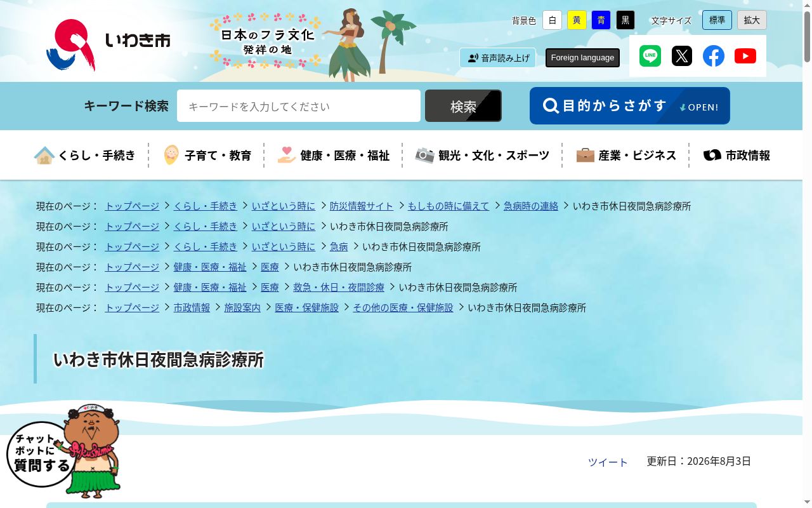Open the 子育て・教育 menu
Image resolution: width=812 pixels, height=508 pixels.
[x=207, y=155]
